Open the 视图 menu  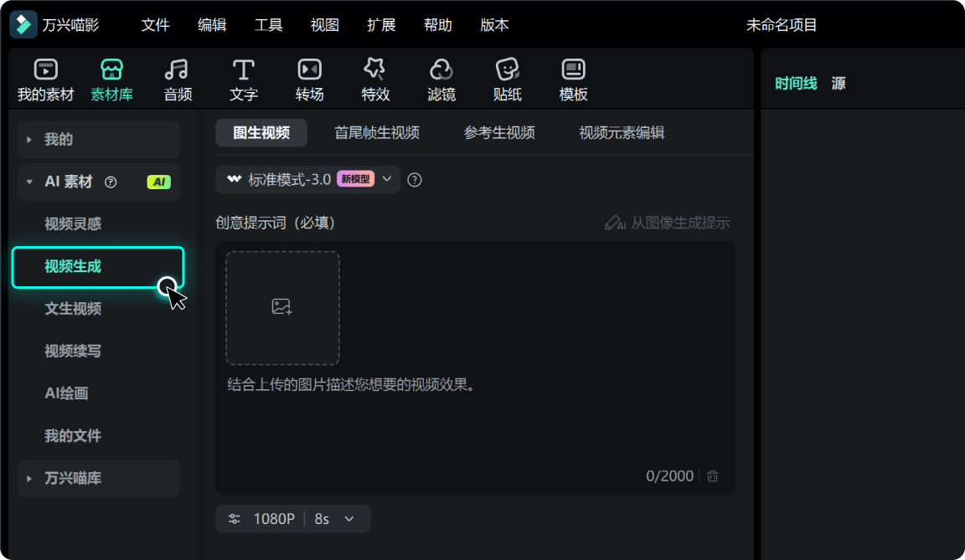tap(325, 24)
